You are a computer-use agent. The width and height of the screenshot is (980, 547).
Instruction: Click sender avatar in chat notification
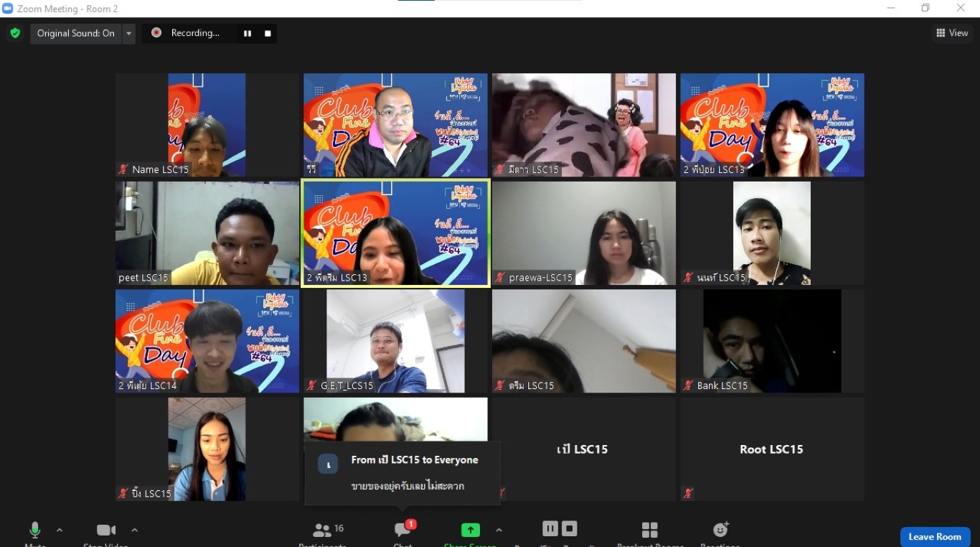click(328, 464)
